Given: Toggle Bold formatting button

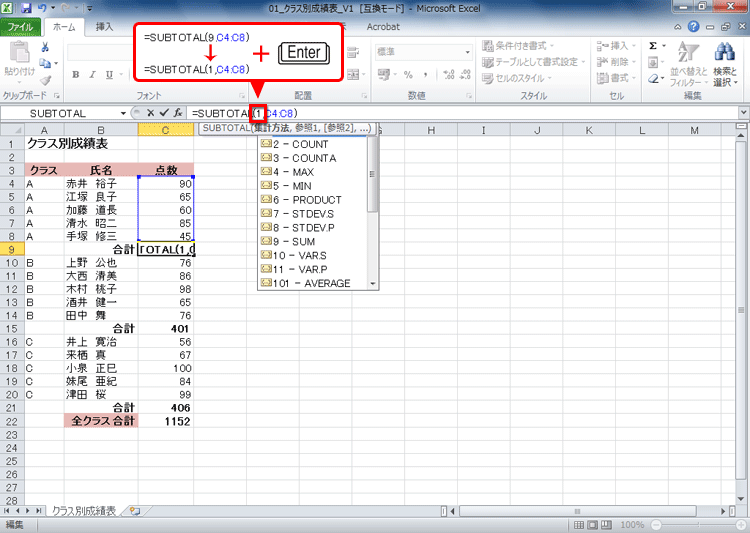Looking at the screenshot, I should pos(76,75).
